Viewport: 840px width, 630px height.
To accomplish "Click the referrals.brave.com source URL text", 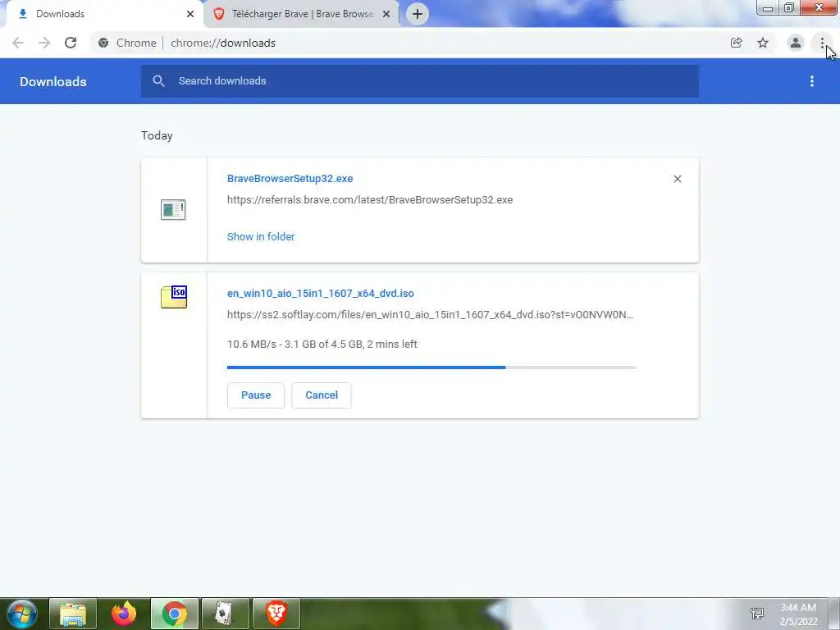I will pos(370,200).
